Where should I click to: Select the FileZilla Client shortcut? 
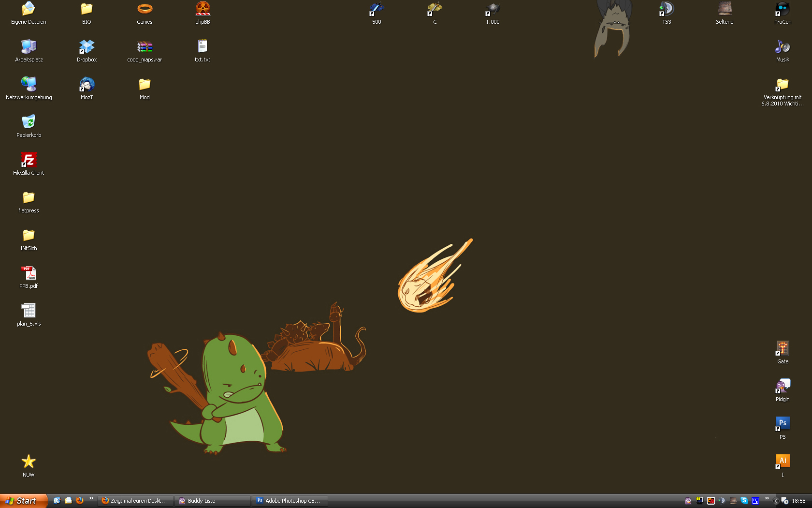tap(29, 160)
